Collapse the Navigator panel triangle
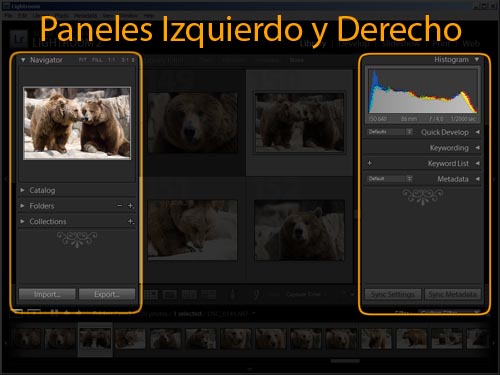 (x=23, y=60)
